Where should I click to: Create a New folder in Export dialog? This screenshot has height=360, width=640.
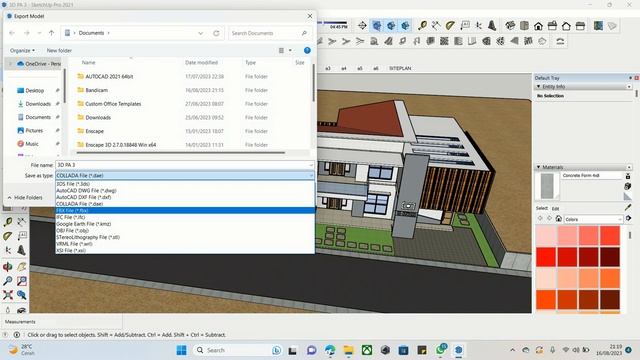coord(59,51)
